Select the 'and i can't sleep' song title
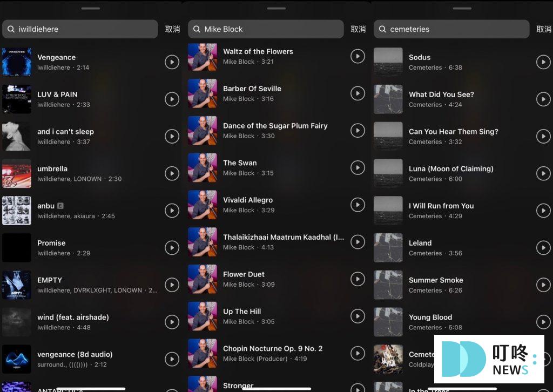 pos(65,132)
